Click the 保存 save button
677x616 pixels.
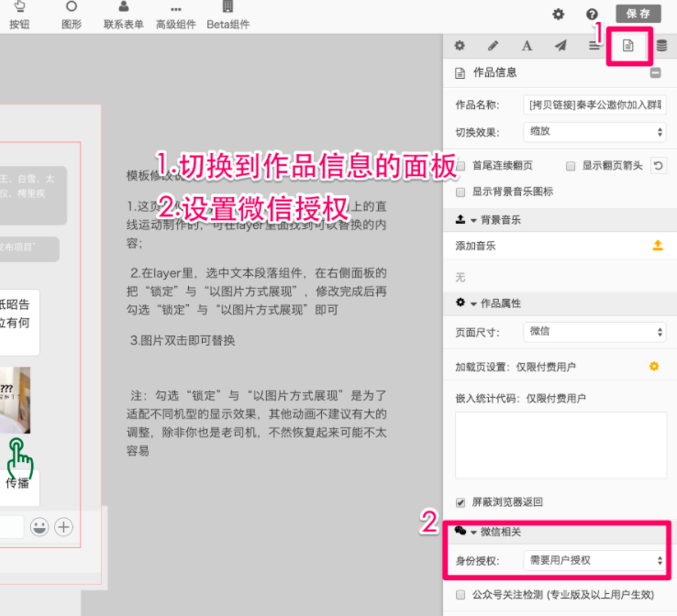638,14
